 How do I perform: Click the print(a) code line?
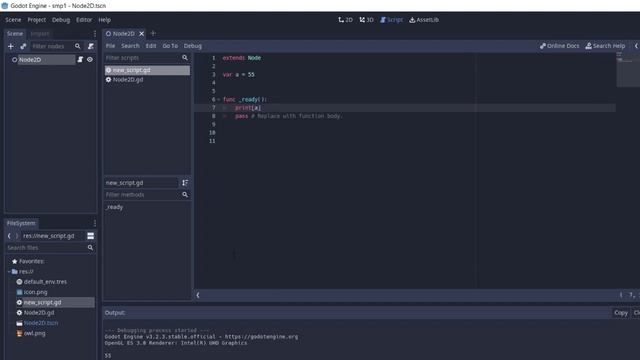(248, 108)
